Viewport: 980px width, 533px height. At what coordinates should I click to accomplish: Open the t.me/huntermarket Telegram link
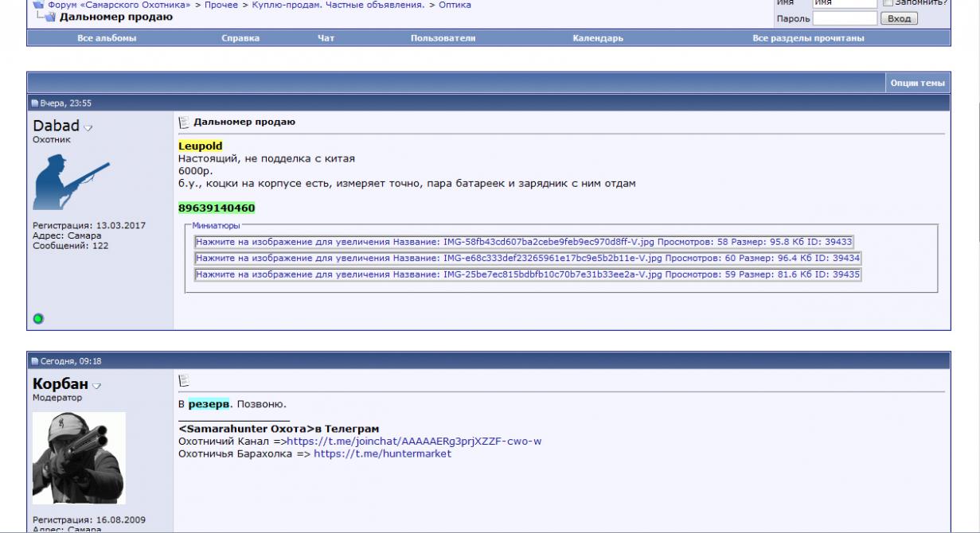pyautogui.click(x=382, y=453)
